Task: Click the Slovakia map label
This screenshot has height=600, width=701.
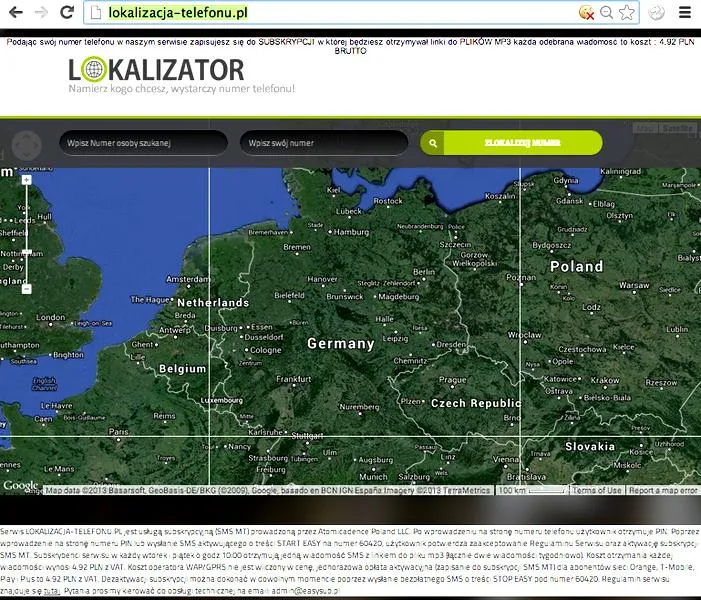Action: (590, 446)
